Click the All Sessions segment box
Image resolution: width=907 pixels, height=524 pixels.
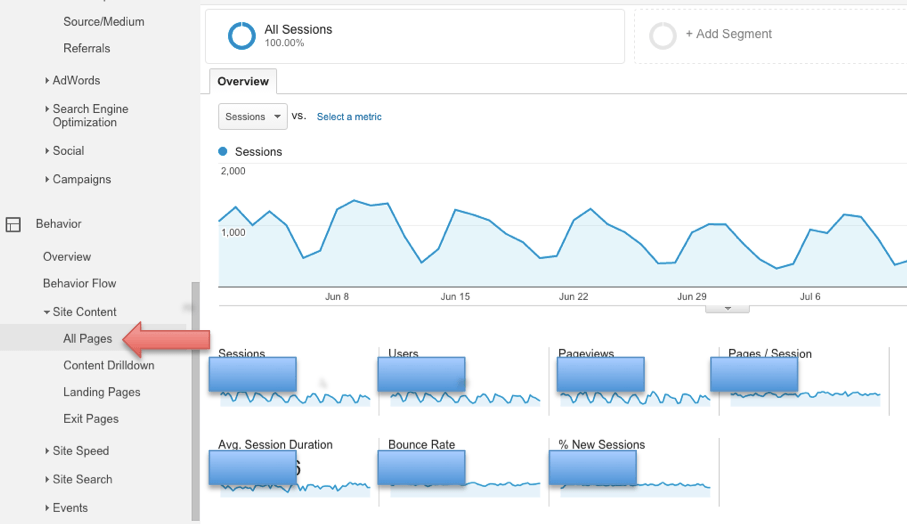[415, 36]
